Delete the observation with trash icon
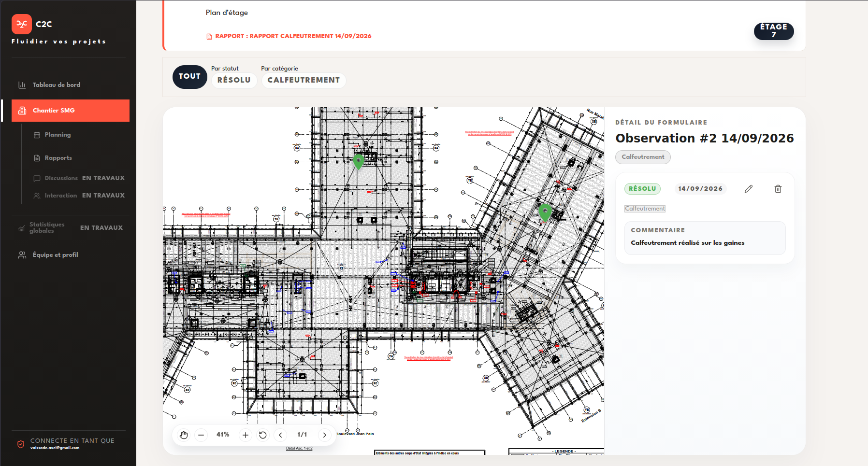The height and width of the screenshot is (466, 868). (778, 189)
